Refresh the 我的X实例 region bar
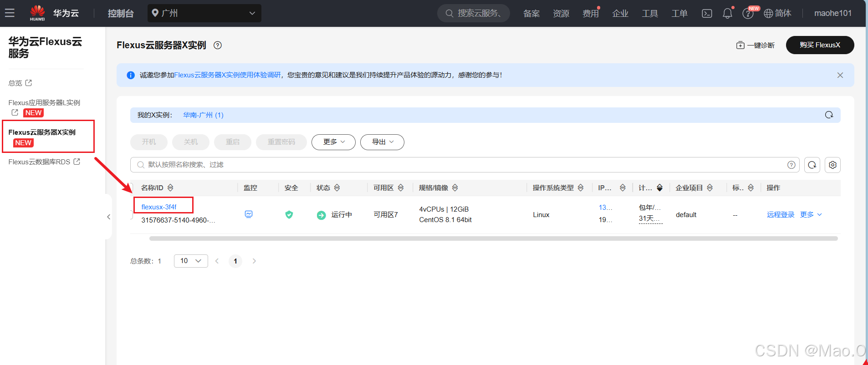Image resolution: width=868 pixels, height=365 pixels. pyautogui.click(x=829, y=115)
